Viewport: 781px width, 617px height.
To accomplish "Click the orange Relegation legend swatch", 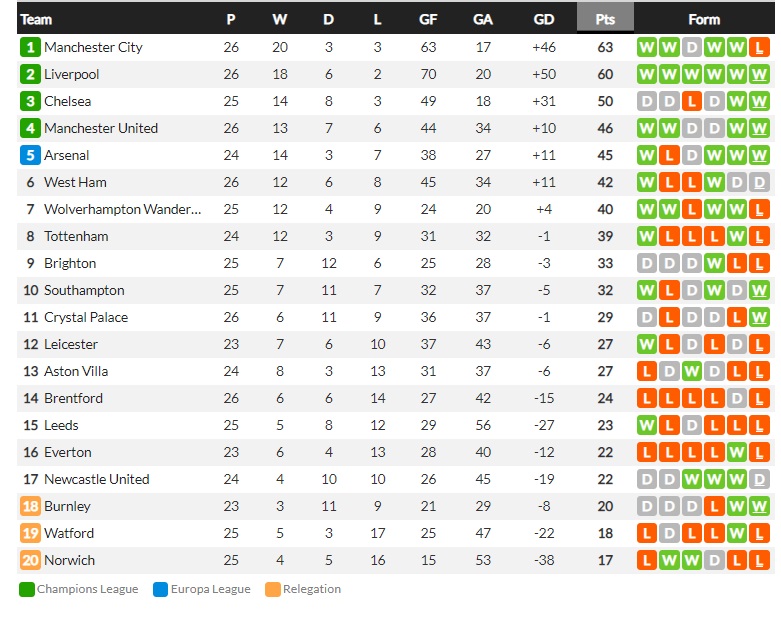I will (x=273, y=590).
